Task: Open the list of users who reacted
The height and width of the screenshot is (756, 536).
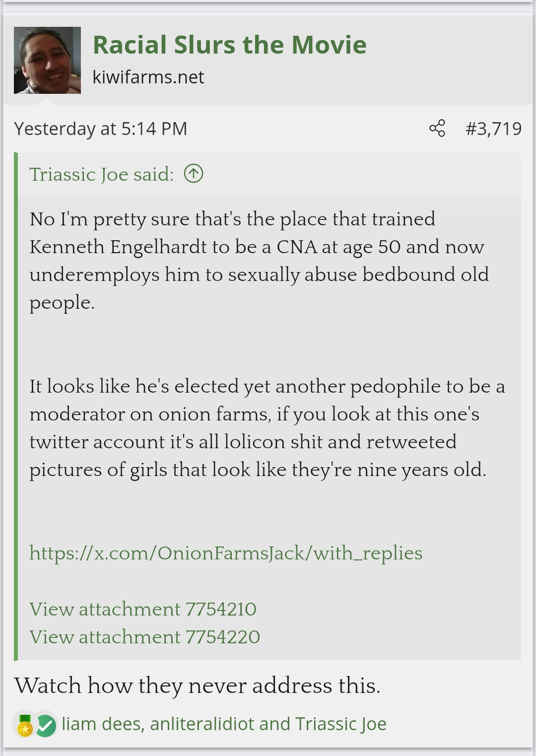Action: click(x=224, y=724)
